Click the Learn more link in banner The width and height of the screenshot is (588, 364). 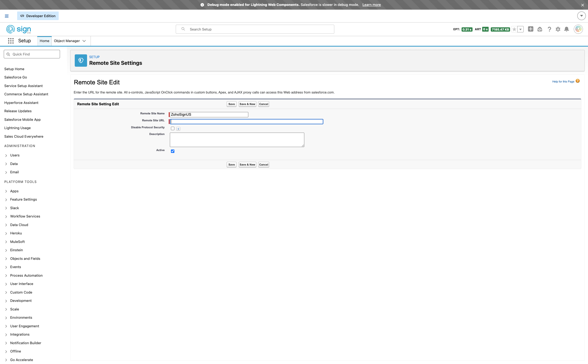371,5
